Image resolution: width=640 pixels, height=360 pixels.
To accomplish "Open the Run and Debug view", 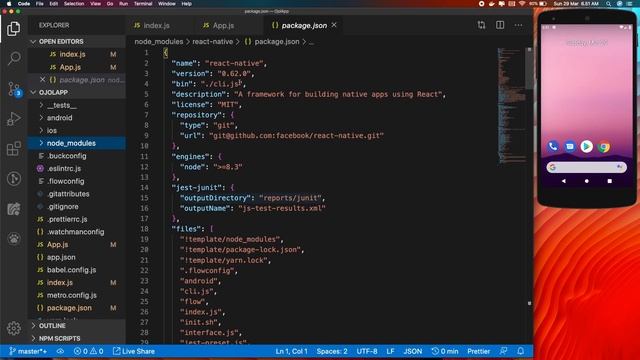I will 13,119.
